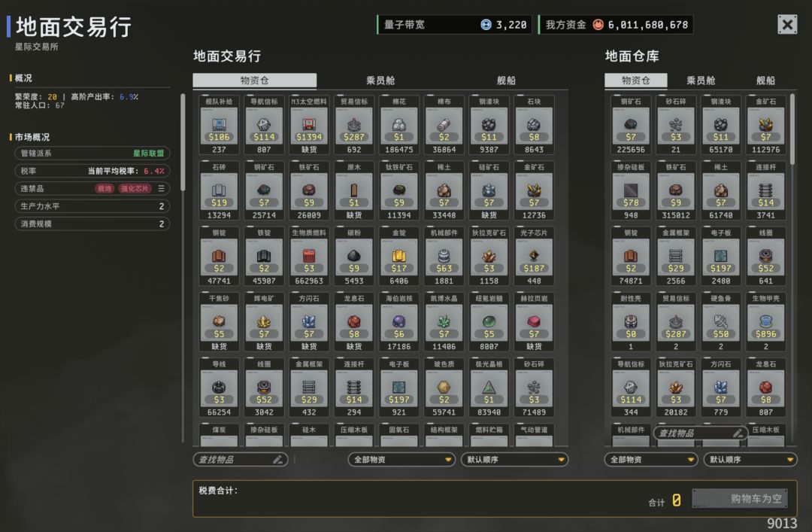The width and height of the screenshot is (812, 532).
Task: Click the 碳粉 item priced $9
Action: click(x=354, y=256)
